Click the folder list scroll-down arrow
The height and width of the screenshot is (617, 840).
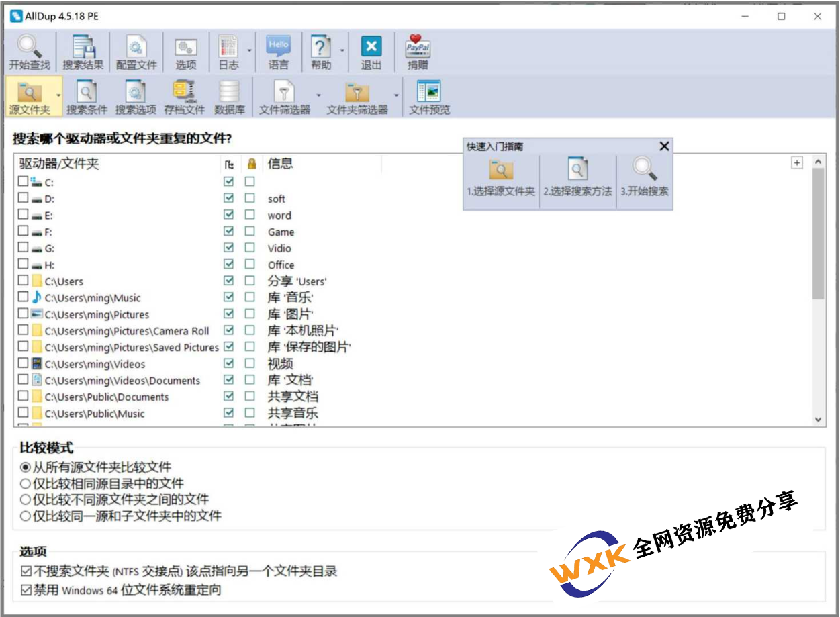coord(818,419)
